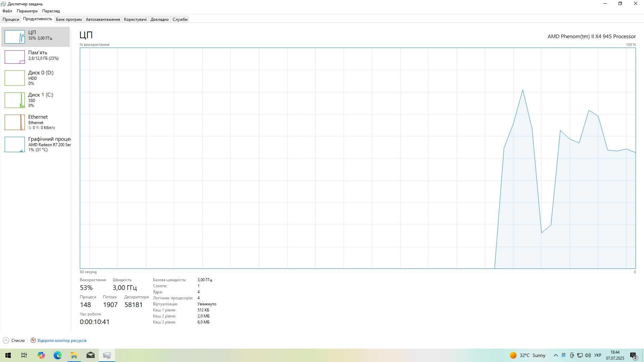Click the thread count 1907

click(110, 305)
